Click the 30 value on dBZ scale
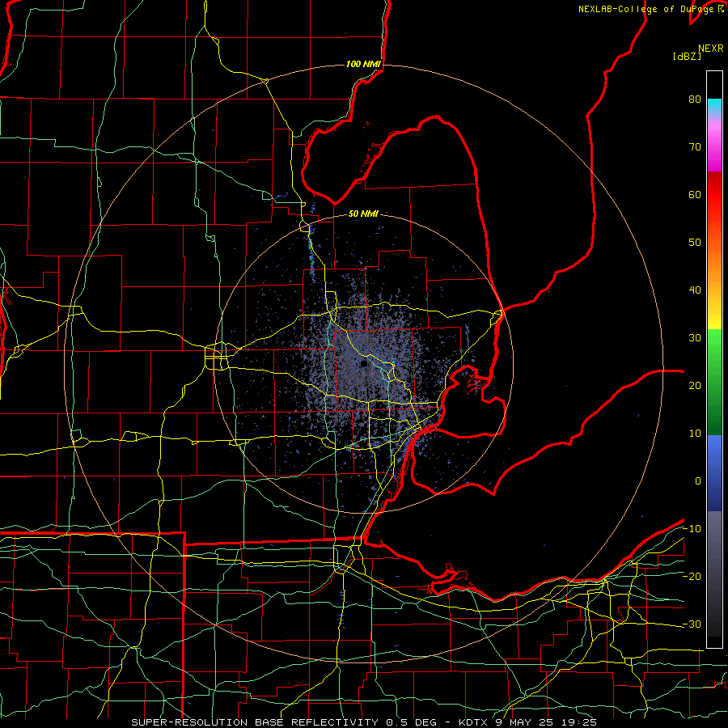Screen dimensions: 728x728 tap(695, 337)
